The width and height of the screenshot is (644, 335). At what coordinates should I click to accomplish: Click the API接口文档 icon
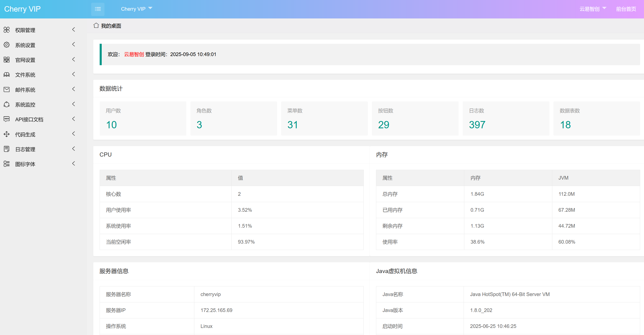(7, 119)
